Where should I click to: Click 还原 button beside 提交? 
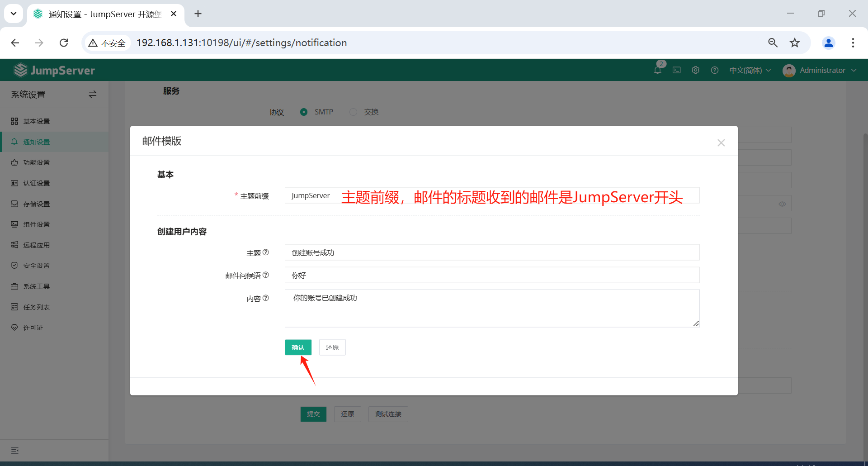pyautogui.click(x=347, y=414)
